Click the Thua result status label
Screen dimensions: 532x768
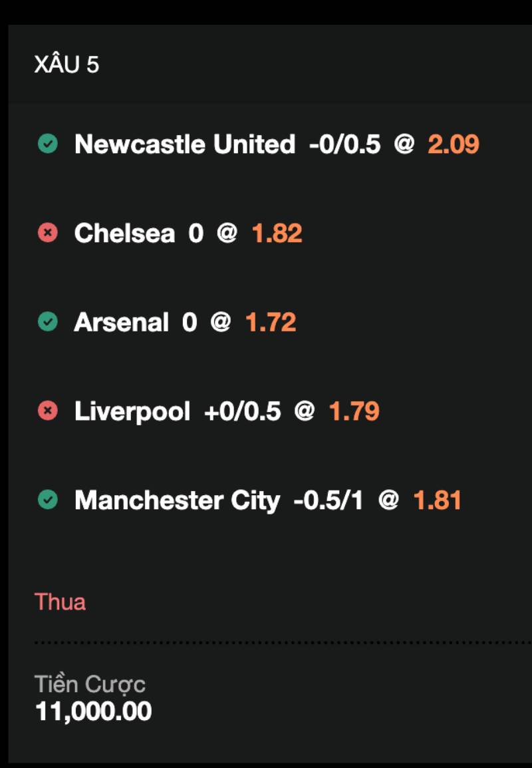[60, 602]
